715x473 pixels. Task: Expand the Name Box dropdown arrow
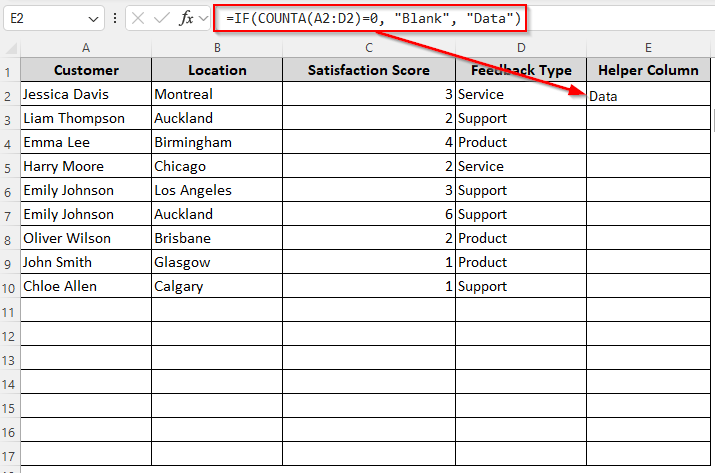(93, 19)
